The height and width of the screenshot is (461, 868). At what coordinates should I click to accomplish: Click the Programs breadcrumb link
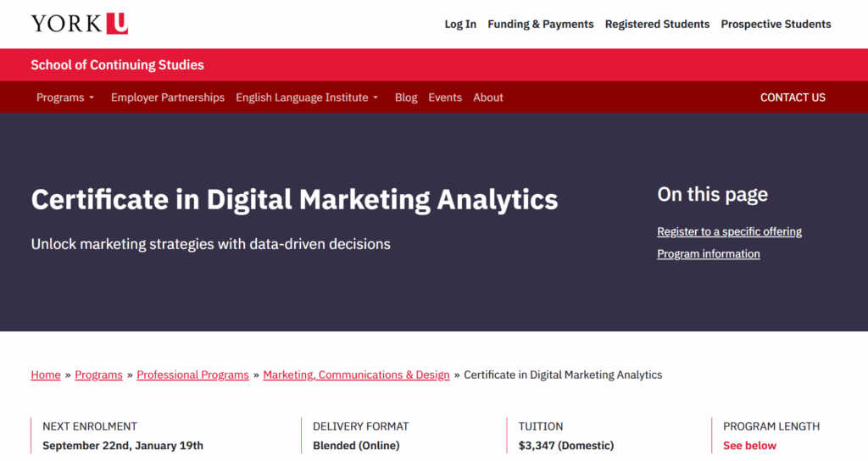(x=98, y=375)
